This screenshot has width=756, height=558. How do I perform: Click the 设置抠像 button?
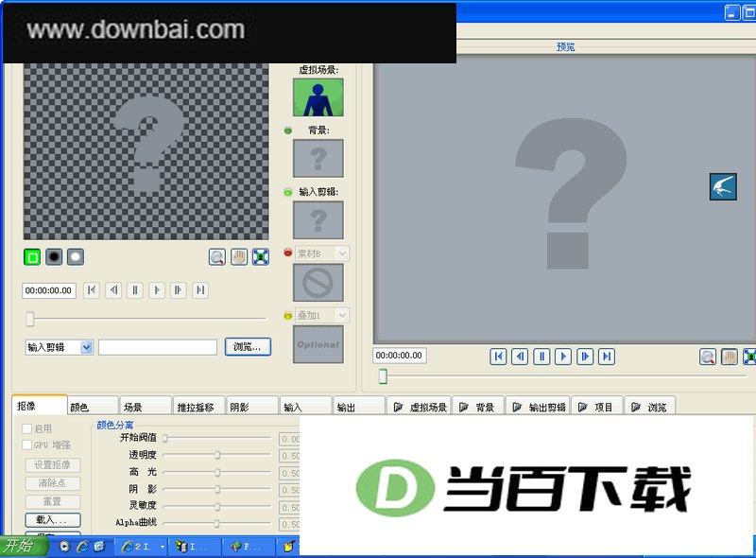point(53,464)
